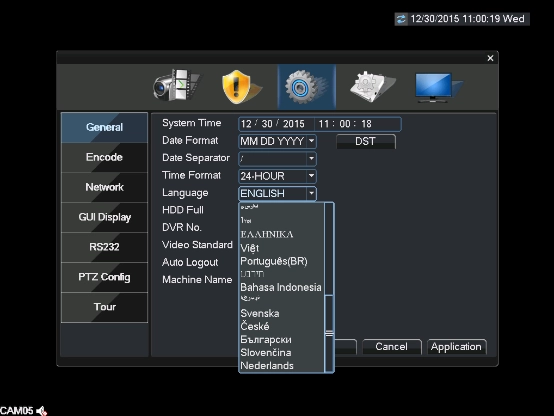
Task: Choose Bahasa Indonesia from the language list
Action: pos(281,287)
